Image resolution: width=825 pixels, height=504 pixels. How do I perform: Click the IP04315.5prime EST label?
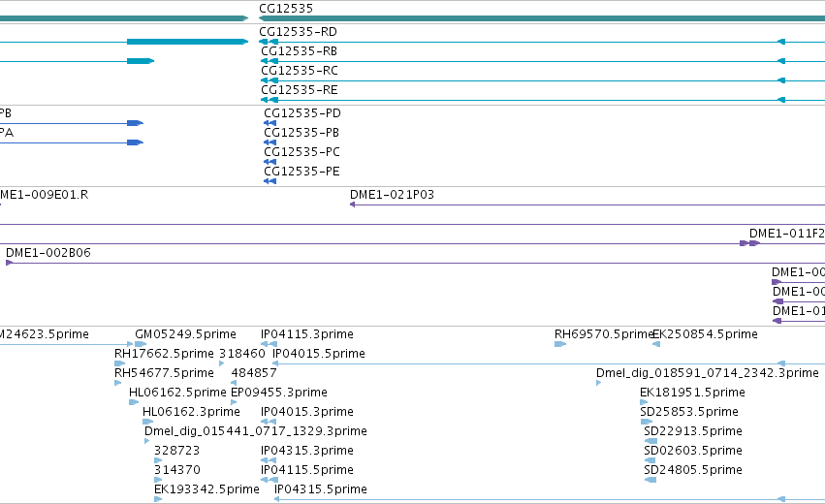coord(321,489)
